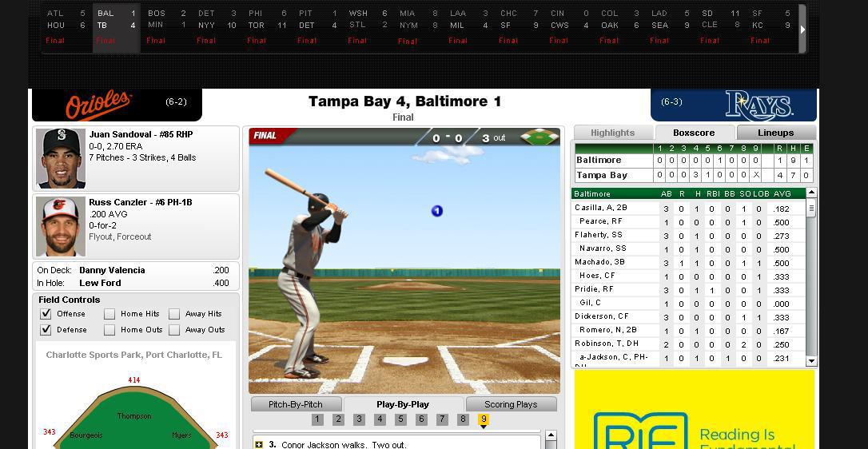Click boxscore scrollbar up arrow
This screenshot has width=868, height=449.
[811, 193]
